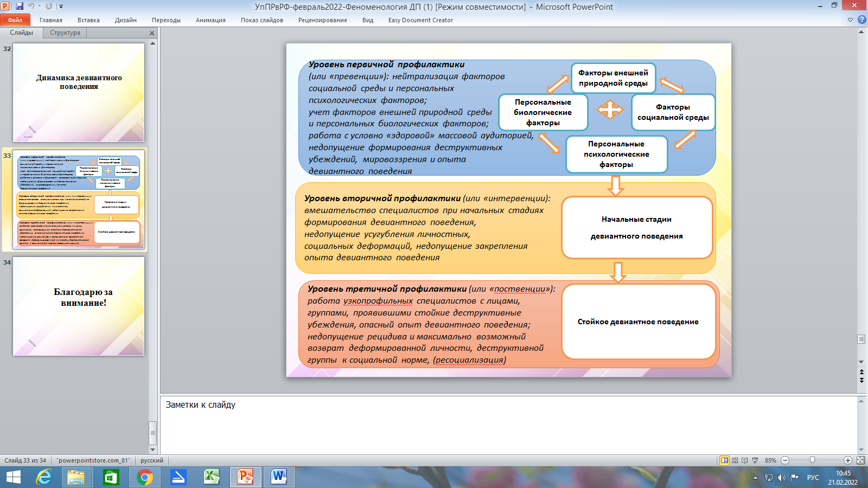Select slide 34 thumbnail Благодарю за внимание
This screenshot has height=488, width=868.
[x=79, y=306]
